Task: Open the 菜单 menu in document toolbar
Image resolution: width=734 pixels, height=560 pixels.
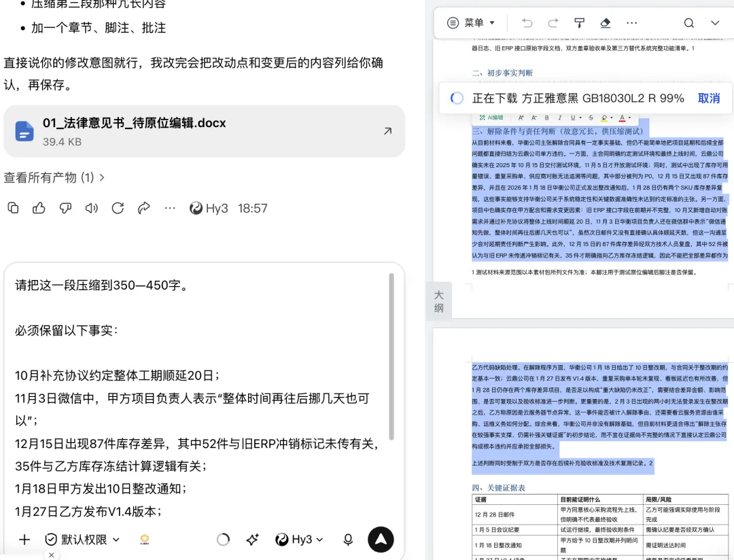Action: tap(471, 22)
